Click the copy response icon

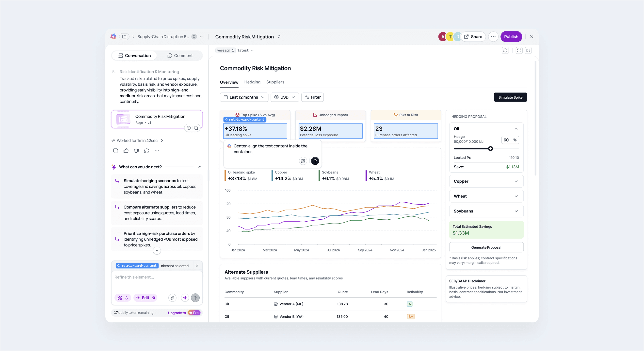point(115,151)
